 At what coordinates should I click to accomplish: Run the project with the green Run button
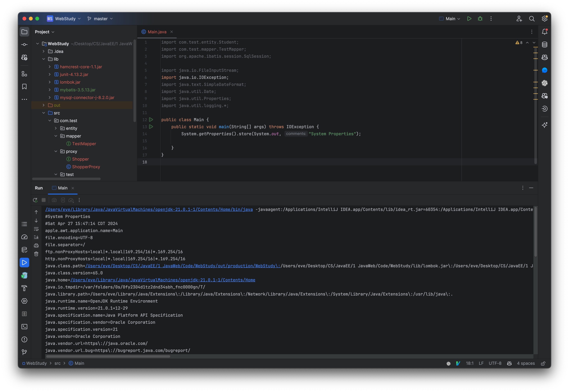click(x=469, y=18)
